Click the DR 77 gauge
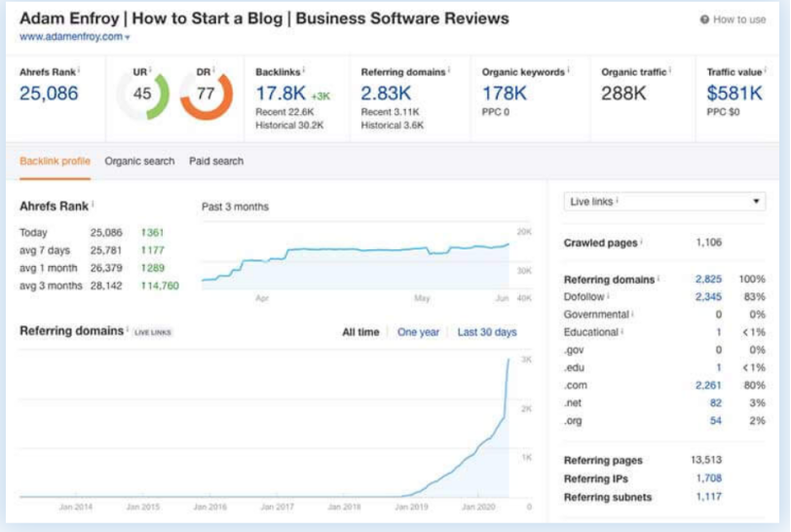This screenshot has height=532, width=791. tap(206, 95)
